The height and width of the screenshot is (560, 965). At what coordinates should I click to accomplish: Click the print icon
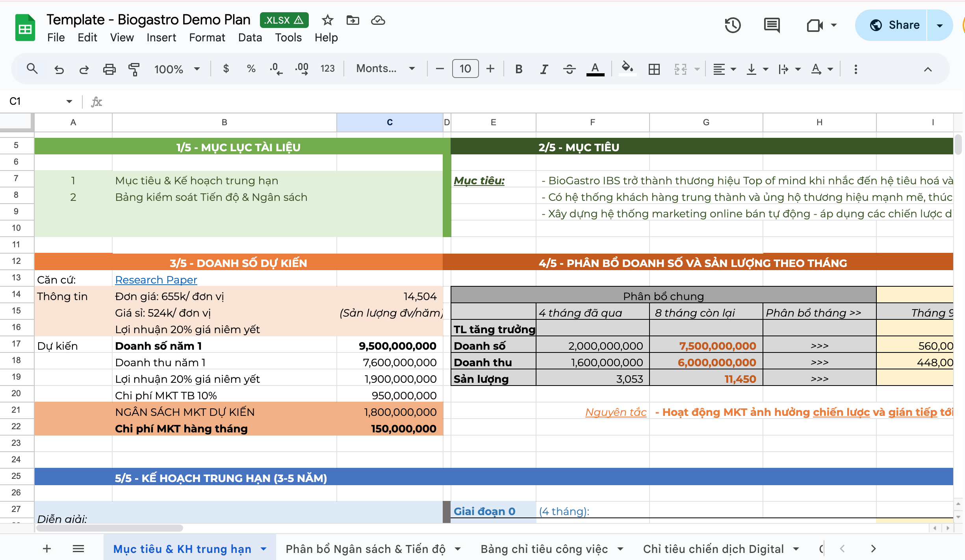click(x=109, y=69)
